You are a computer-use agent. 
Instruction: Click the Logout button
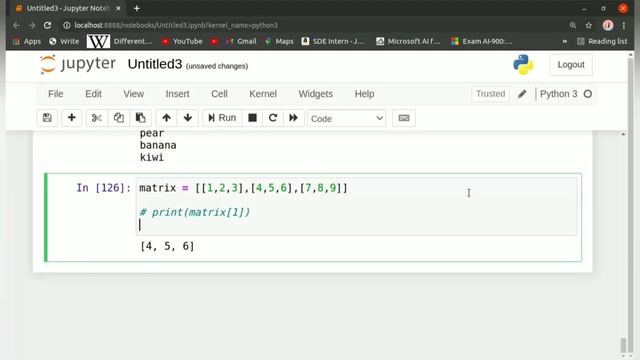point(571,64)
